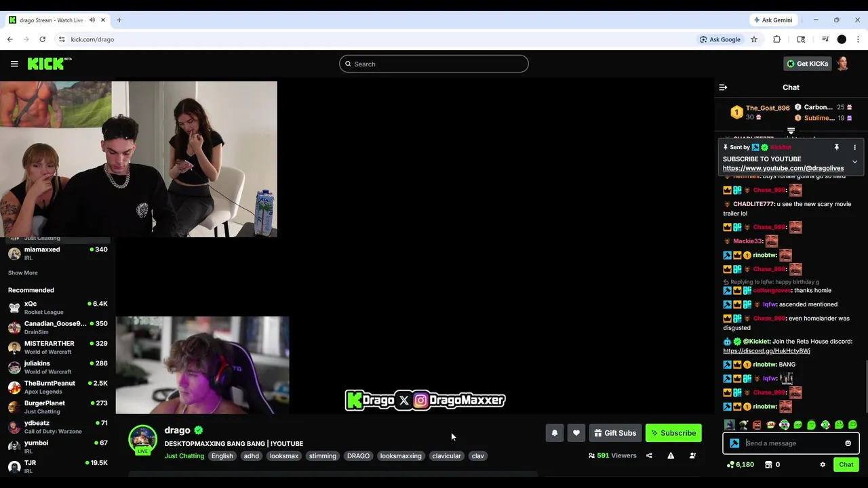Image resolution: width=868 pixels, height=488 pixels.
Task: Click the Just Chatting category link
Action: pyautogui.click(x=184, y=456)
